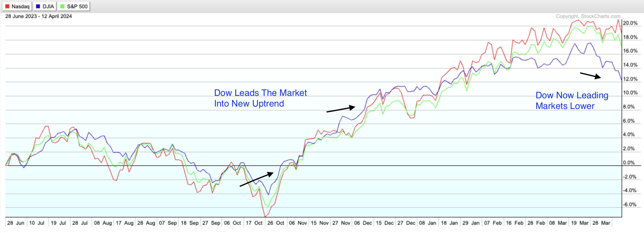This screenshot has height=233, width=644.
Task: Click the StockCharts.com copyright text
Action: click(x=588, y=16)
